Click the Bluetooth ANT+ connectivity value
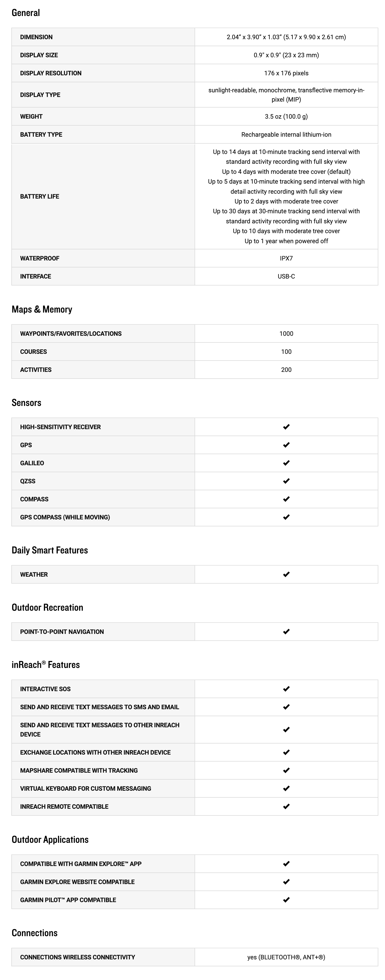 click(x=286, y=957)
